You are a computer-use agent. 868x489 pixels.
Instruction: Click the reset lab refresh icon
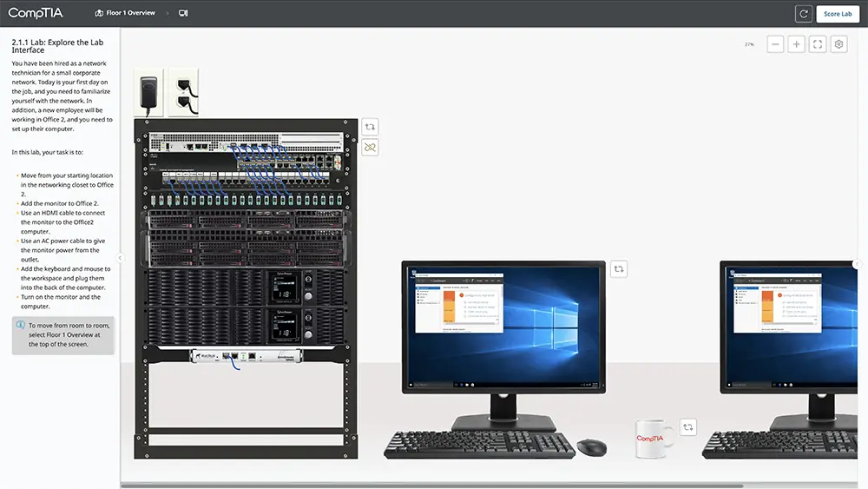pyautogui.click(x=804, y=14)
